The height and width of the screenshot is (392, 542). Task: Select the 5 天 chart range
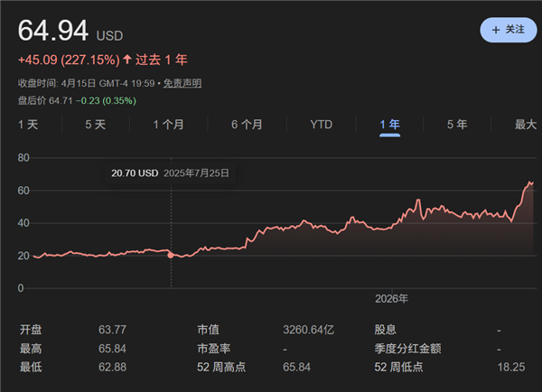coord(95,125)
